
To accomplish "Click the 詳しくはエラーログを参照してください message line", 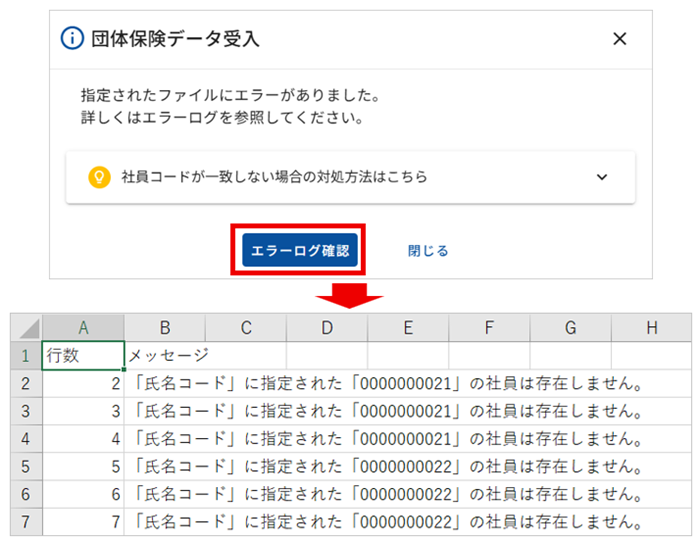I will [x=222, y=118].
